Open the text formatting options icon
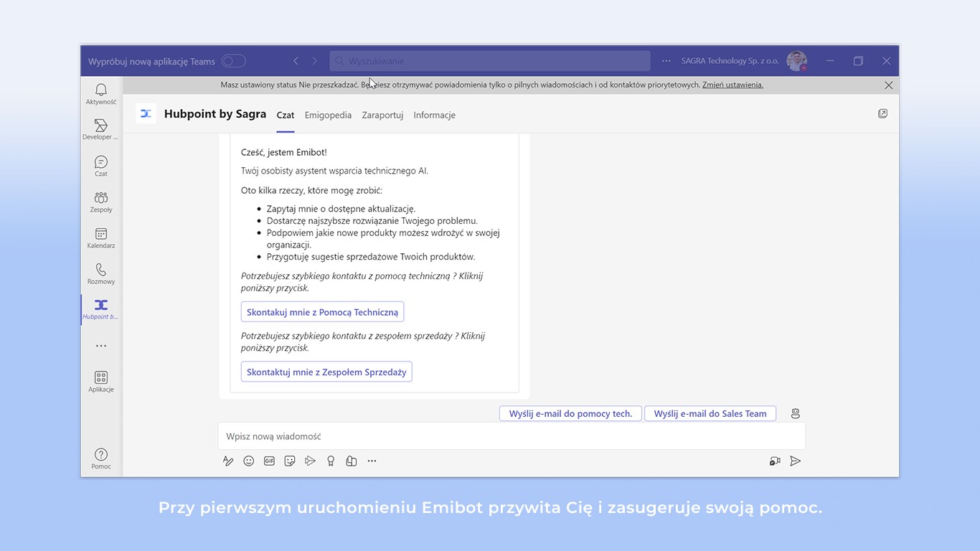 [x=228, y=461]
